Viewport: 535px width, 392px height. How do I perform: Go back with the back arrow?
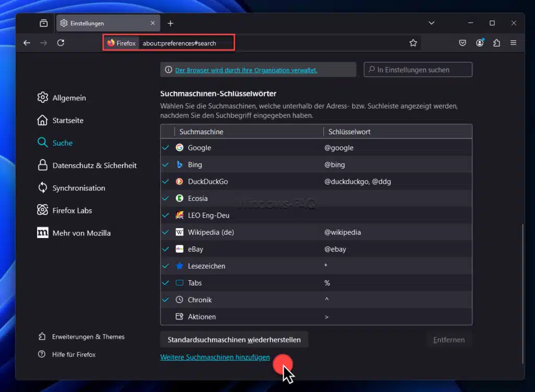pyautogui.click(x=27, y=43)
